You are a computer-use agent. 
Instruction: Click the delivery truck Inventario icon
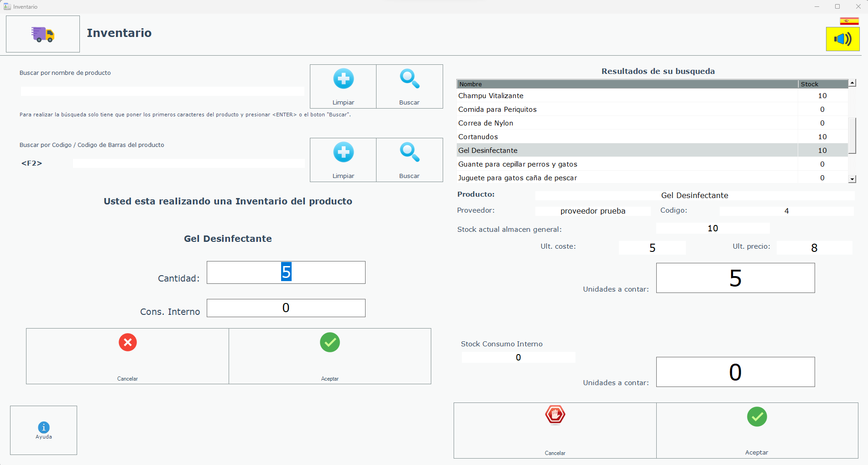pos(43,34)
